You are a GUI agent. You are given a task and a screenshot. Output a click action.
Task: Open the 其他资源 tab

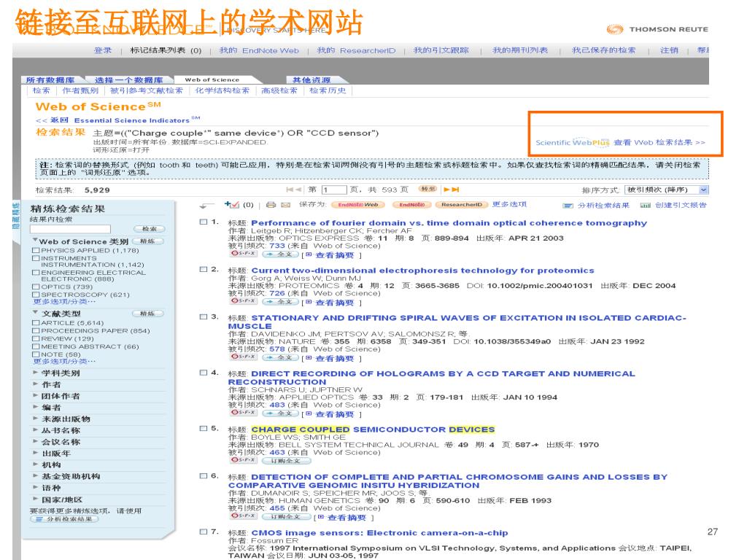[311, 80]
